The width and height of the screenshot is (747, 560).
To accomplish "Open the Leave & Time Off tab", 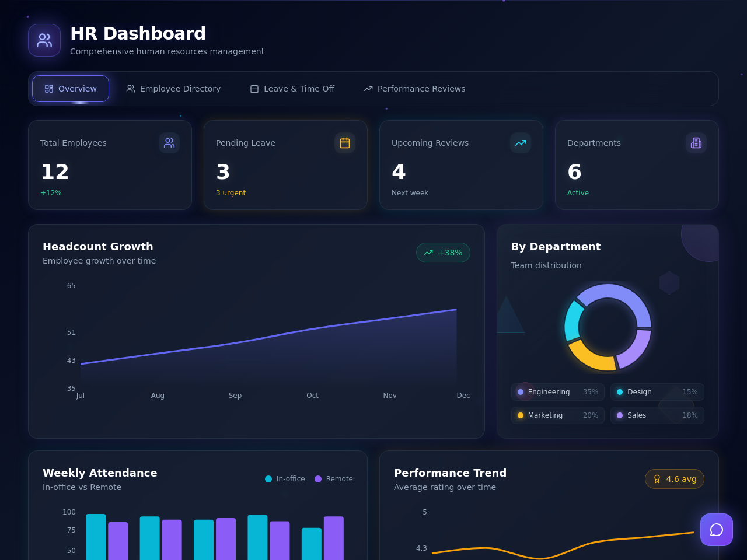I will (292, 89).
